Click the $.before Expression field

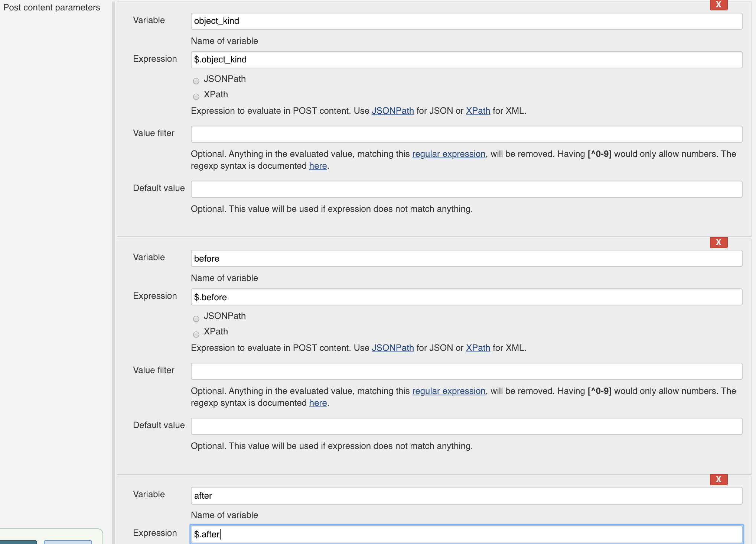pos(466,297)
